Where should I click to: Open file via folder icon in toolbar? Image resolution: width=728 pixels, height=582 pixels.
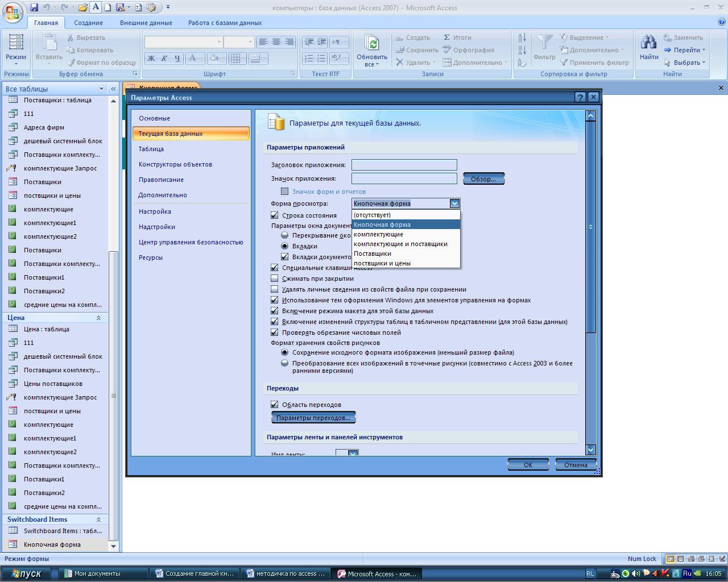83,7
